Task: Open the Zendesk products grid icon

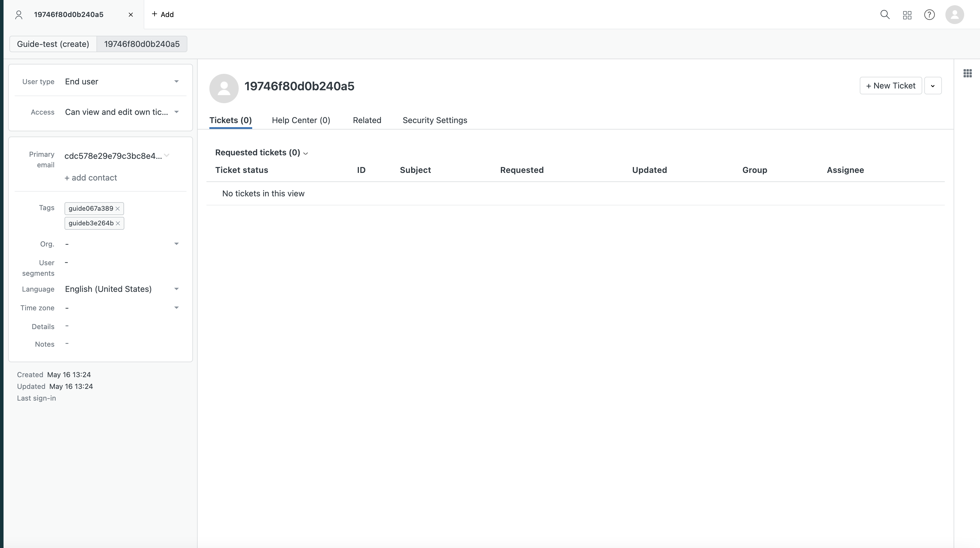Action: tap(907, 15)
